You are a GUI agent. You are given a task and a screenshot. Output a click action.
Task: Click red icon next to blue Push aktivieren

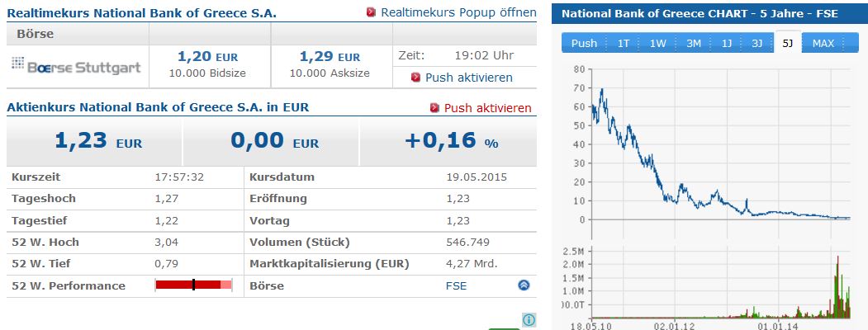[417, 78]
